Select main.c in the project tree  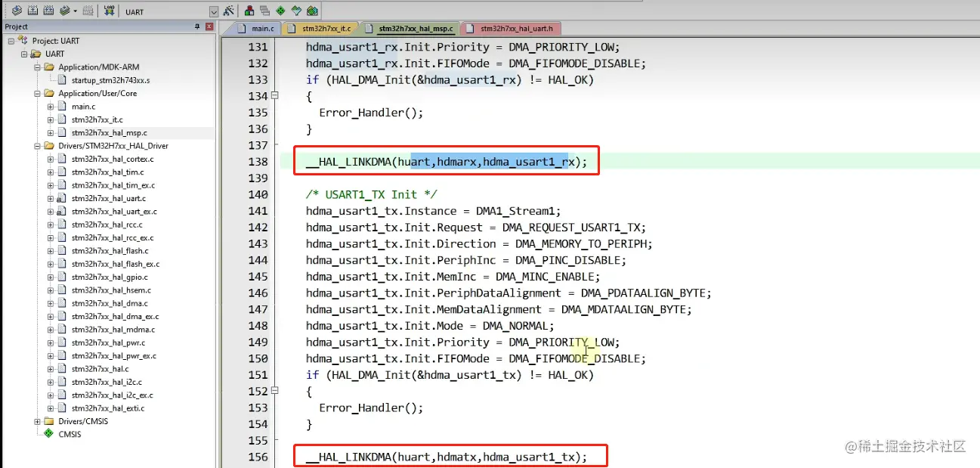click(83, 107)
